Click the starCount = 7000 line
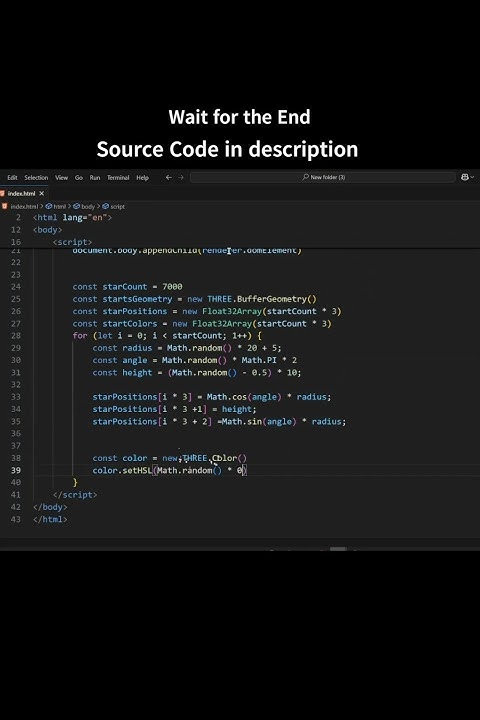This screenshot has height=720, width=480. pos(127,287)
